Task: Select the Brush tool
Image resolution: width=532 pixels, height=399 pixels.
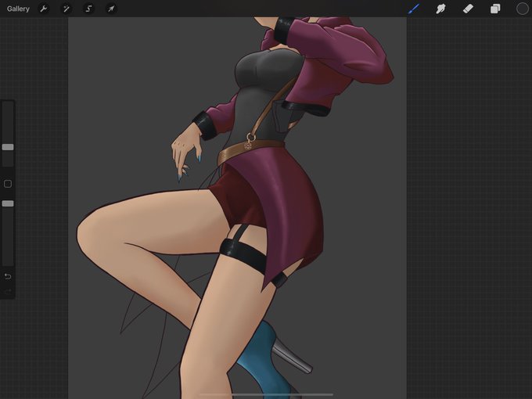Action: (414, 9)
